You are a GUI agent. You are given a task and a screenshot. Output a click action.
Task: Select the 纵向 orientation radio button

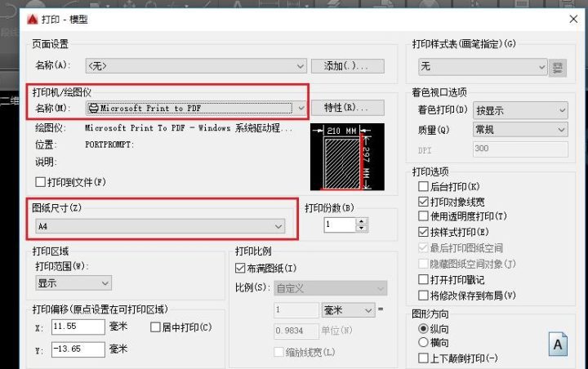[423, 329]
